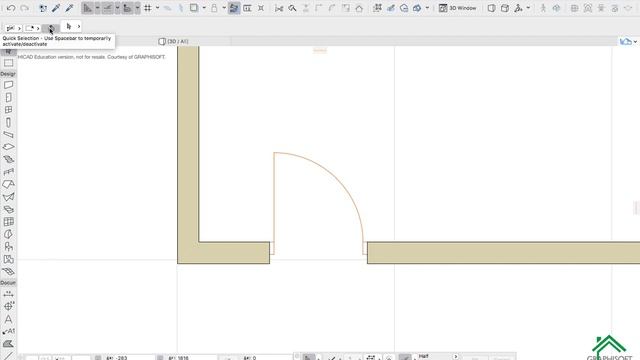Open the 3D Window view
The image size is (640, 360).
point(457,8)
